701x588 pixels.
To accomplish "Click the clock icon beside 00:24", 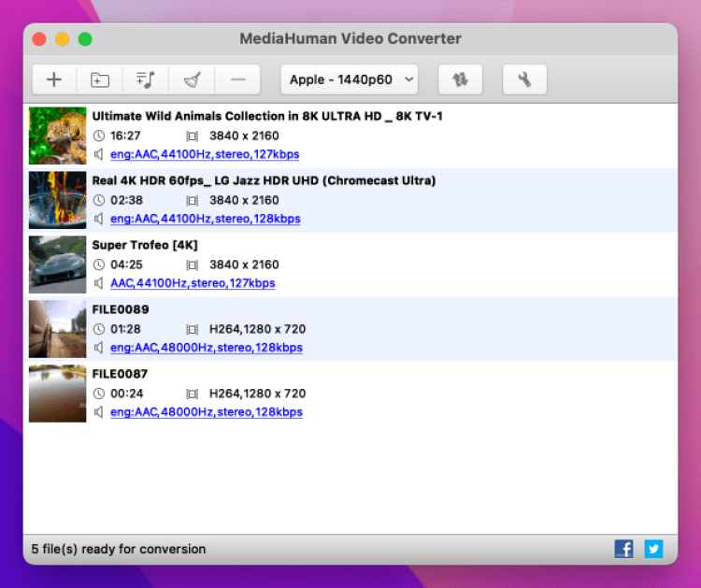I will click(x=99, y=393).
